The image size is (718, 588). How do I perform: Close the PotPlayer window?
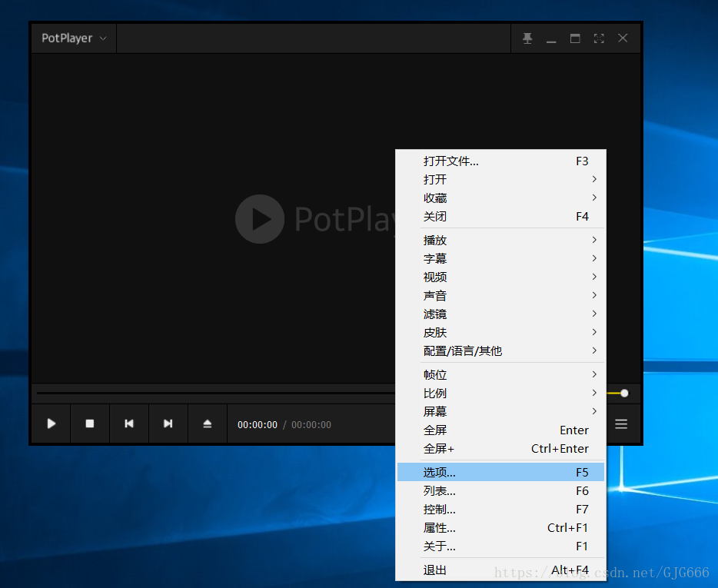(x=623, y=38)
